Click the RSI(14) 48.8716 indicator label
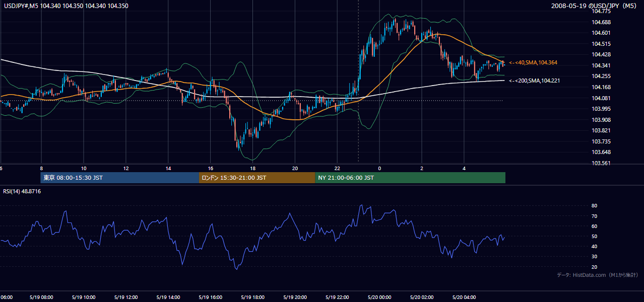Viewport: 644px width, 302px height. pos(22,191)
